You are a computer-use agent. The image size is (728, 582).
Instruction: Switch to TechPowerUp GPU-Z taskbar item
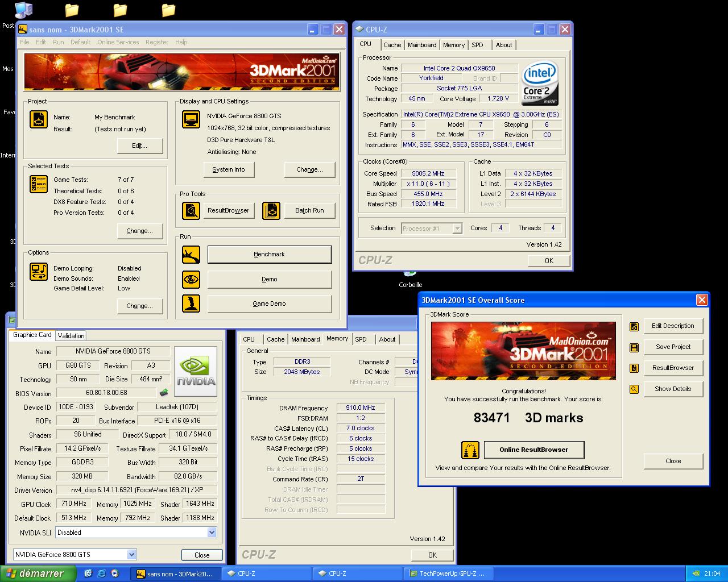coord(449,573)
